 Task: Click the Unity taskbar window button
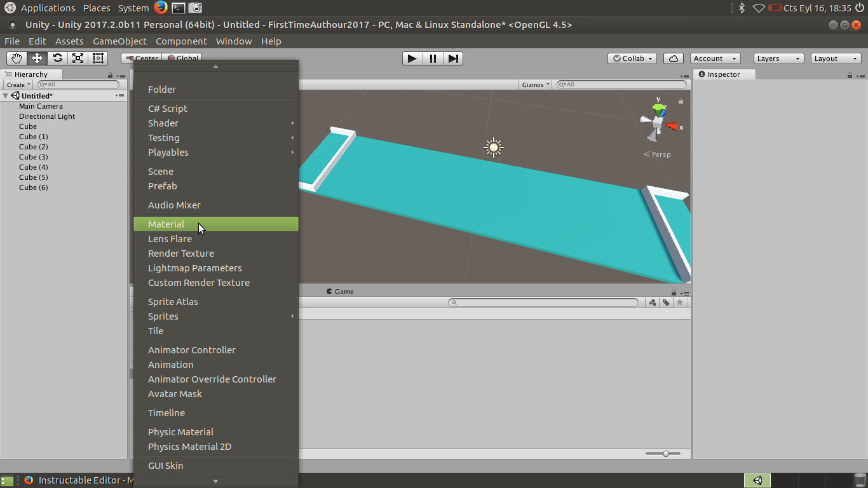(757, 480)
